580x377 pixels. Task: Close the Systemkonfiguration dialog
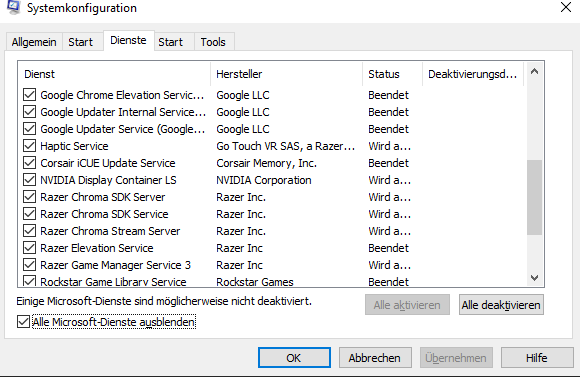[566, 7]
